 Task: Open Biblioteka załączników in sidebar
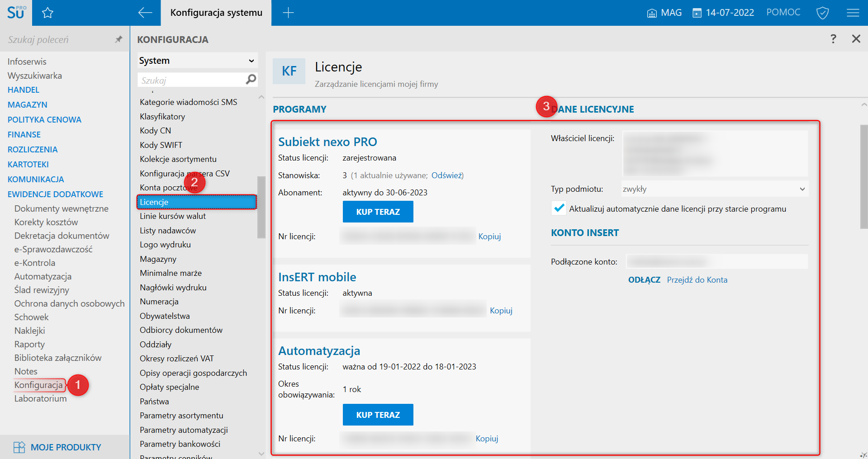point(57,358)
